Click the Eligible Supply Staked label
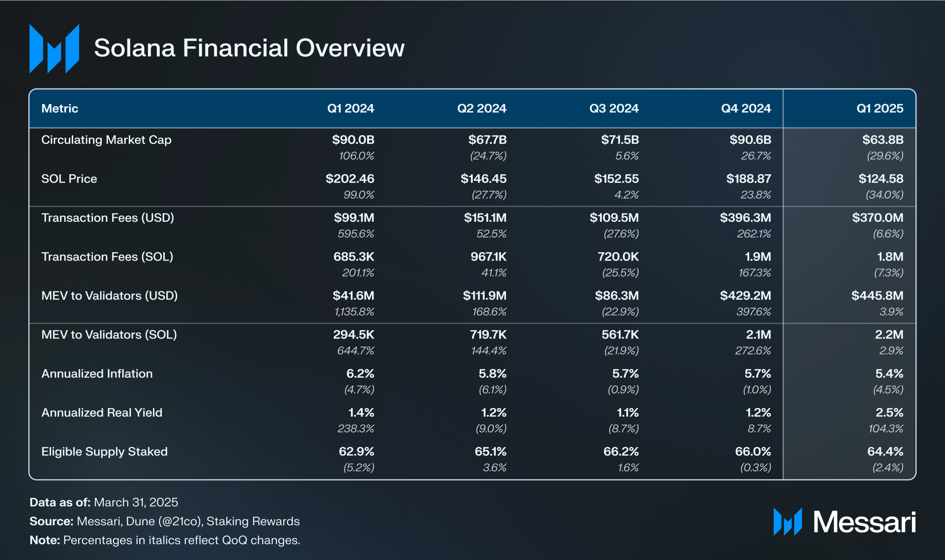Viewport: 945px width, 560px height. pyautogui.click(x=105, y=452)
